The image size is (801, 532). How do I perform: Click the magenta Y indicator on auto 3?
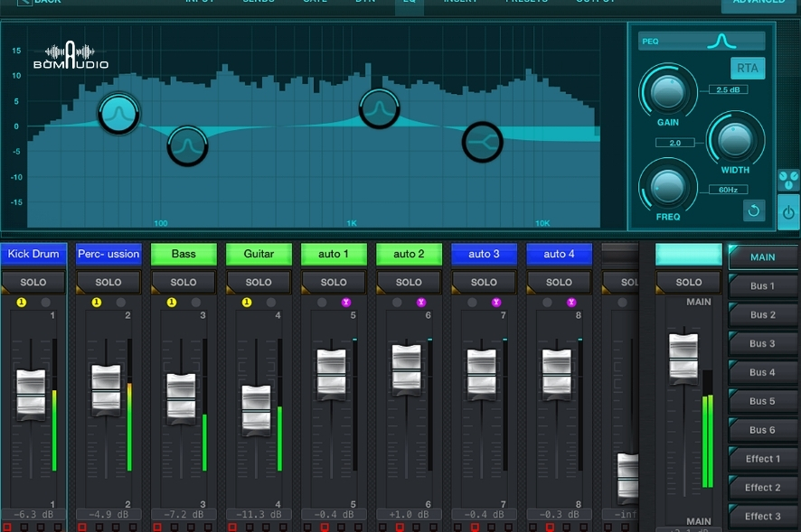[496, 303]
